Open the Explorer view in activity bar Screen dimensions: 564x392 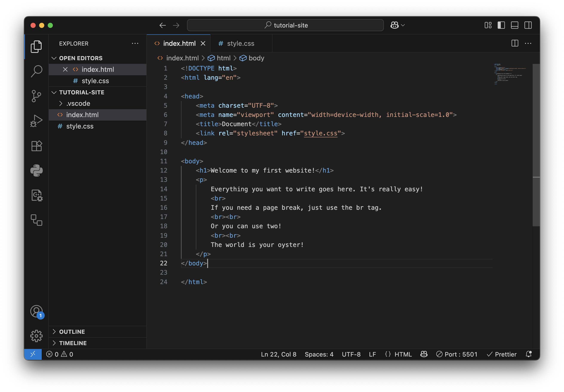click(x=36, y=46)
